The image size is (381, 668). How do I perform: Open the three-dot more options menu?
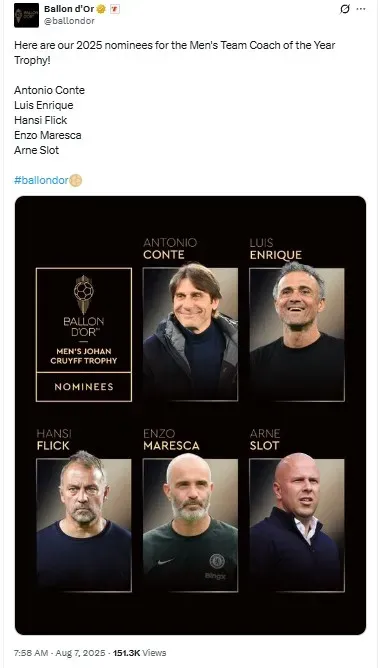click(361, 9)
